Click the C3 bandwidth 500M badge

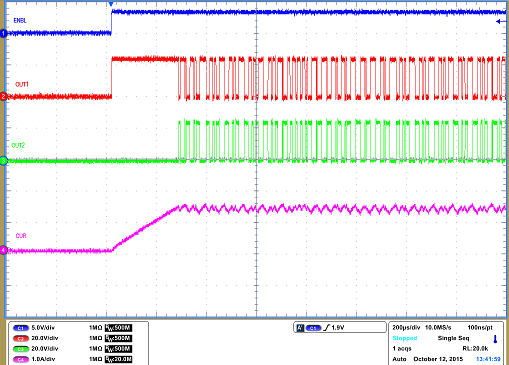coord(118,349)
